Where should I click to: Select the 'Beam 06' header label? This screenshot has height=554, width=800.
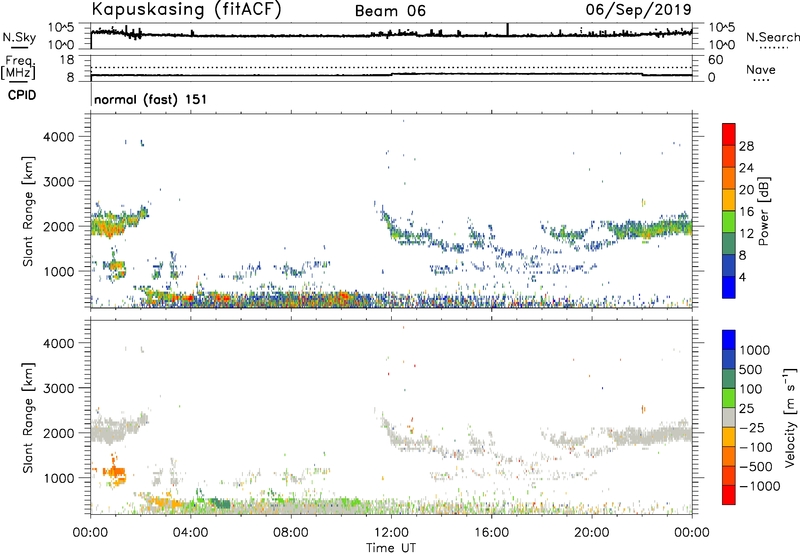pyautogui.click(x=390, y=11)
